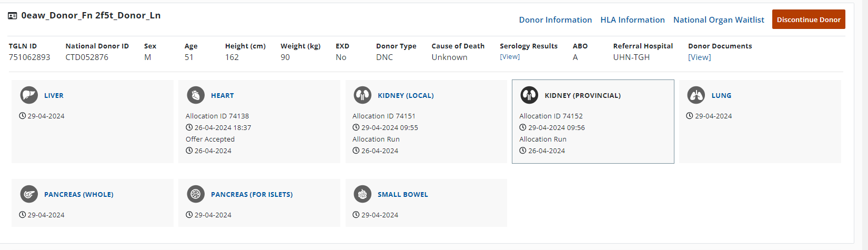Viewport: 868px width, 250px height.
Task: Click the Pancreas (For Islets) icon
Action: point(196,194)
